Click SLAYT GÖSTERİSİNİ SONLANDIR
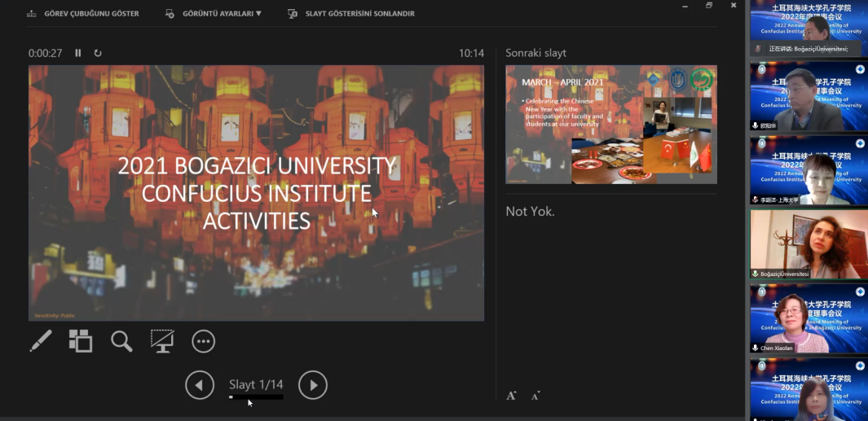The image size is (868, 421). pyautogui.click(x=351, y=13)
